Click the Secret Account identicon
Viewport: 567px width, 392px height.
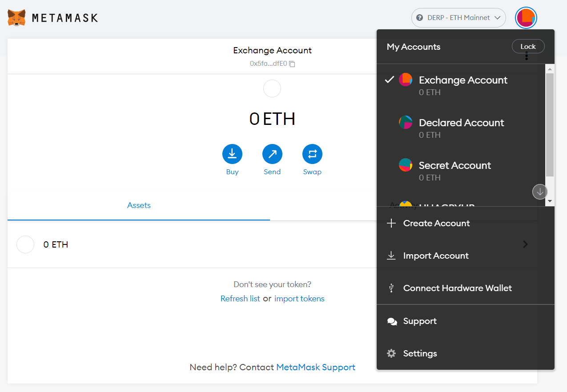(x=406, y=165)
